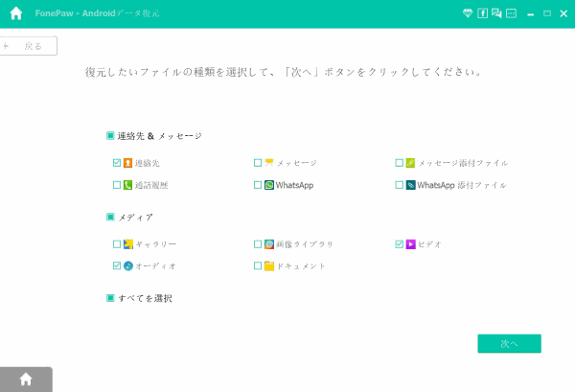Click the home icon in the title bar
Screen dimensions: 575x392
click(x=15, y=13)
